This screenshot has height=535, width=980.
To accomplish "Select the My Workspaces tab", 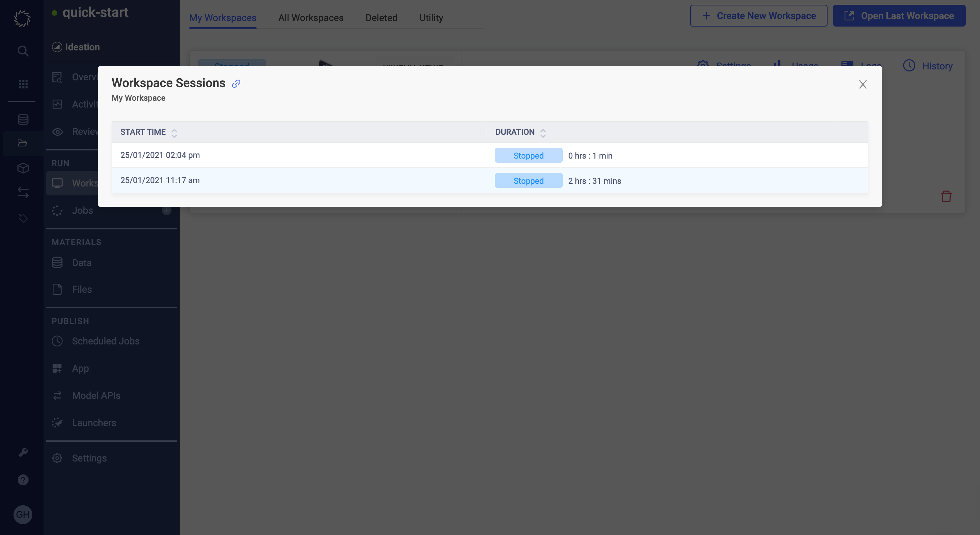I will tap(223, 16).
